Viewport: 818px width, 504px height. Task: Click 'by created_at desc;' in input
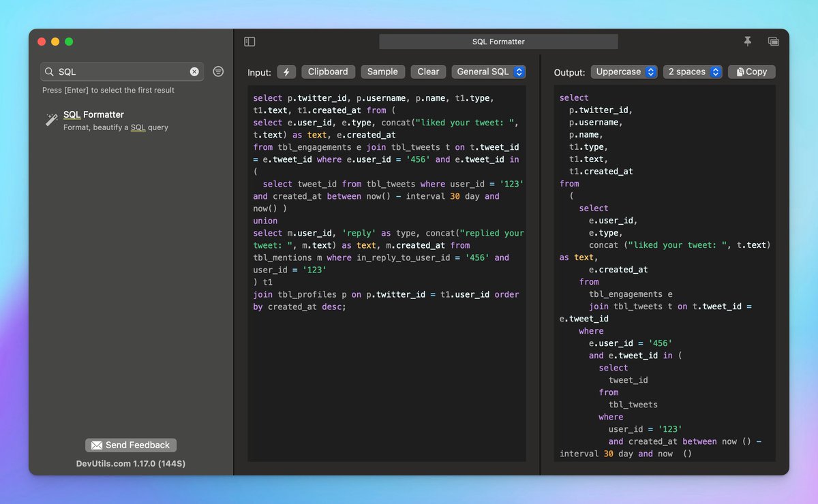coord(300,306)
